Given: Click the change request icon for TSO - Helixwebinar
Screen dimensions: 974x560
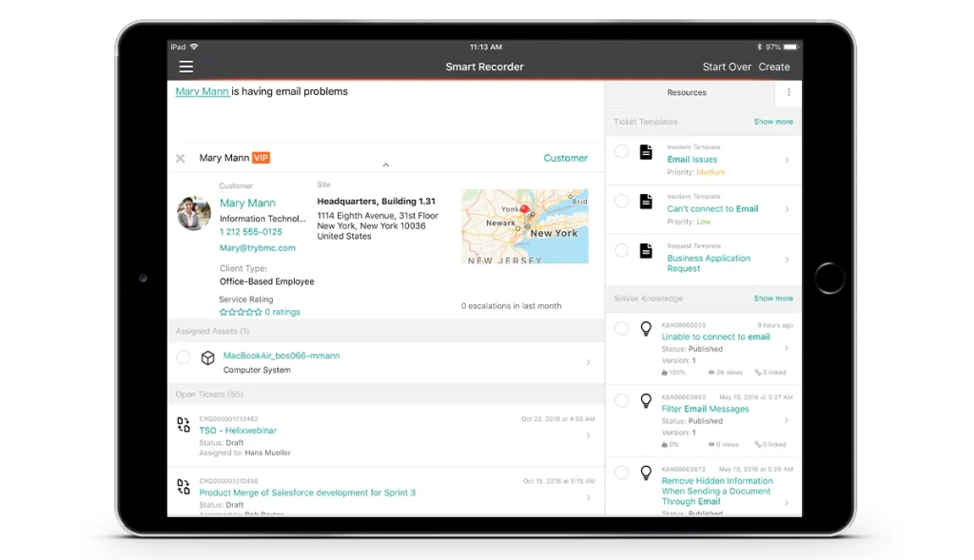Looking at the screenshot, I should (x=184, y=425).
